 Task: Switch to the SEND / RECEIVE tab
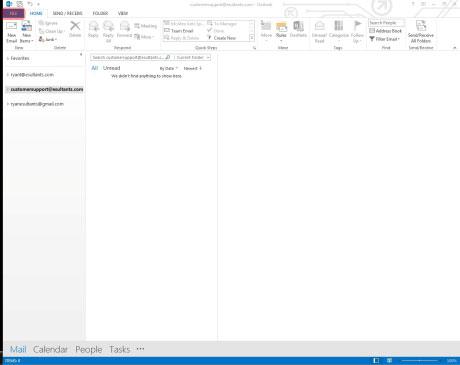(68, 13)
